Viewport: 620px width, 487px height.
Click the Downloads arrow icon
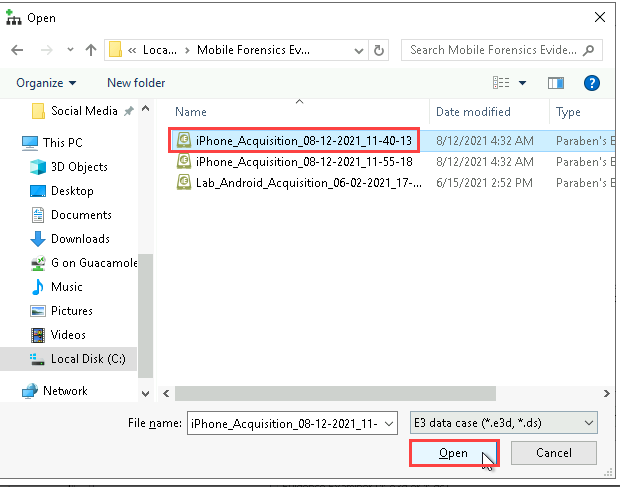click(38, 239)
